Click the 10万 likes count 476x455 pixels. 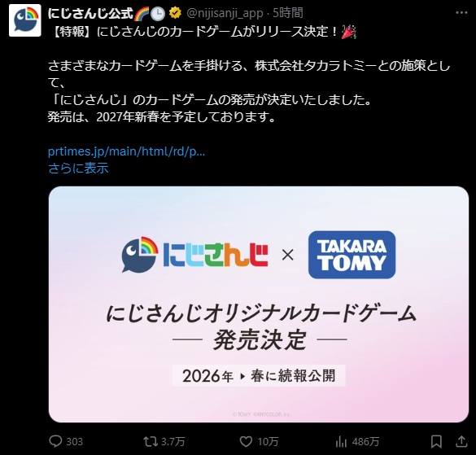click(x=268, y=442)
